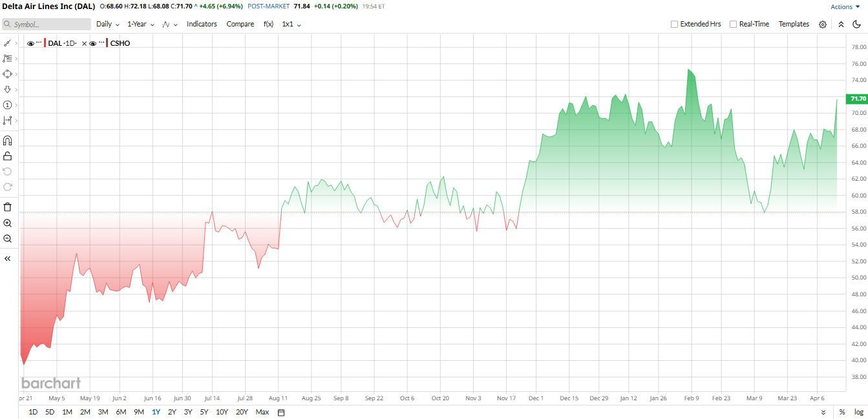The height and width of the screenshot is (419, 868).
Task: Toggle visibility eye for CSHO indicator
Action: pyautogui.click(x=92, y=43)
